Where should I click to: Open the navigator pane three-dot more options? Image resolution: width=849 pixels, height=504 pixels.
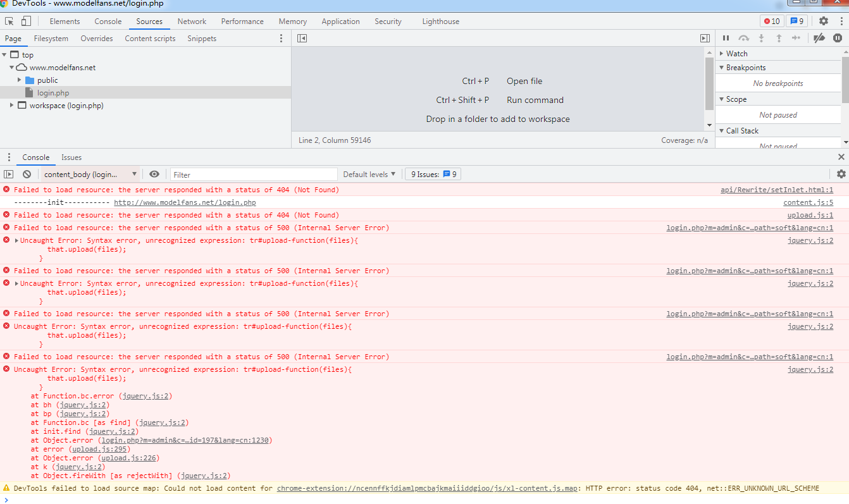pos(282,39)
